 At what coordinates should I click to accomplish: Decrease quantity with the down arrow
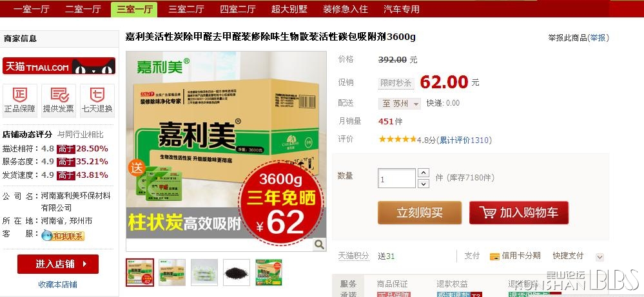click(x=424, y=184)
